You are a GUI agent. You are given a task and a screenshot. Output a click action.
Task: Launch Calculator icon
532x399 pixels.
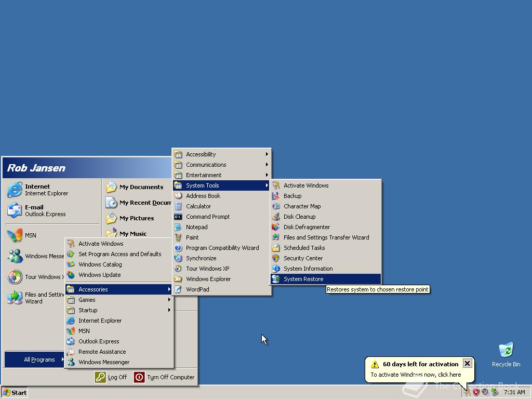click(x=178, y=206)
